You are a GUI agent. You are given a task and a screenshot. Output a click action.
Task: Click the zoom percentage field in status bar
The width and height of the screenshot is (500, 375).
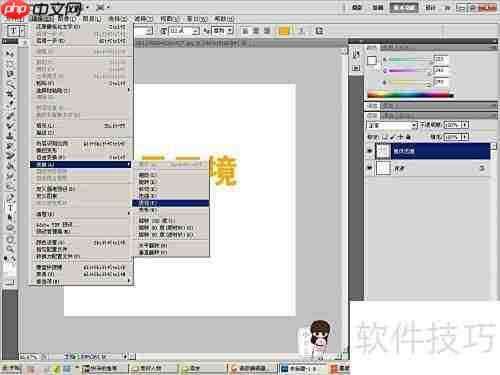(30, 357)
